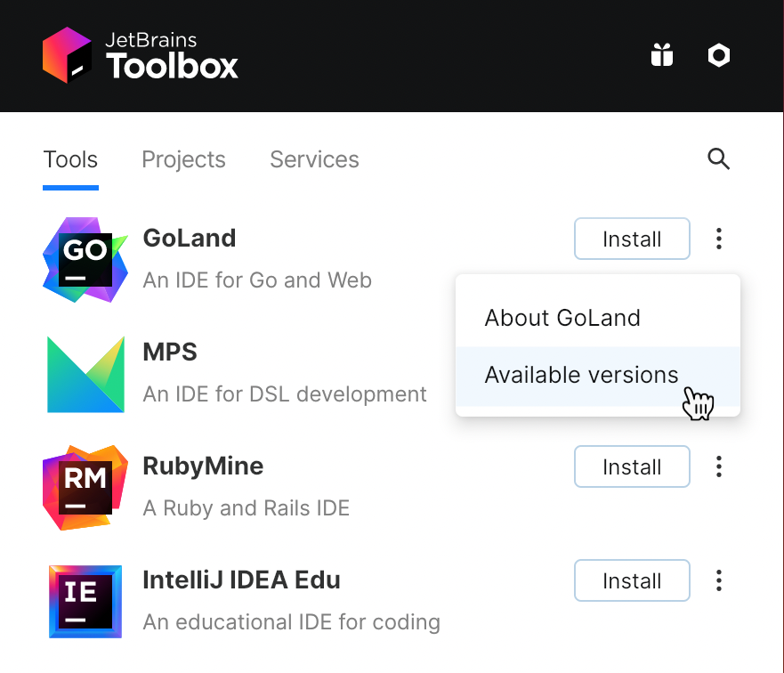
Task: Open Toolbox settings via the hexagon icon
Action: pyautogui.click(x=718, y=55)
